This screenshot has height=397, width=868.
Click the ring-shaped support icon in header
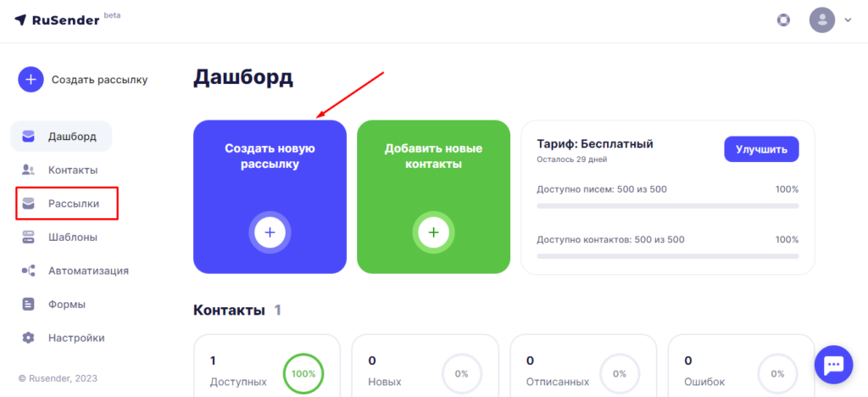point(783,20)
